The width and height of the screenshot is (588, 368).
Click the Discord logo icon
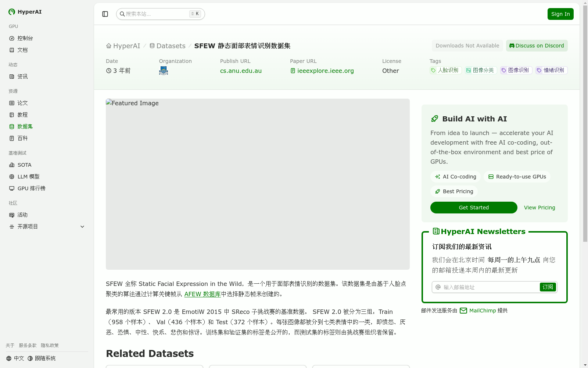512,46
